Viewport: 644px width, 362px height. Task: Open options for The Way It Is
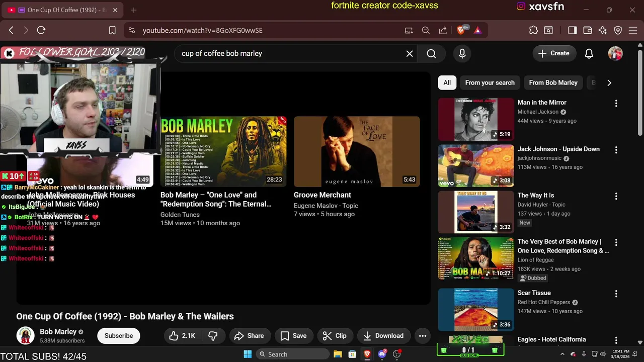click(616, 196)
